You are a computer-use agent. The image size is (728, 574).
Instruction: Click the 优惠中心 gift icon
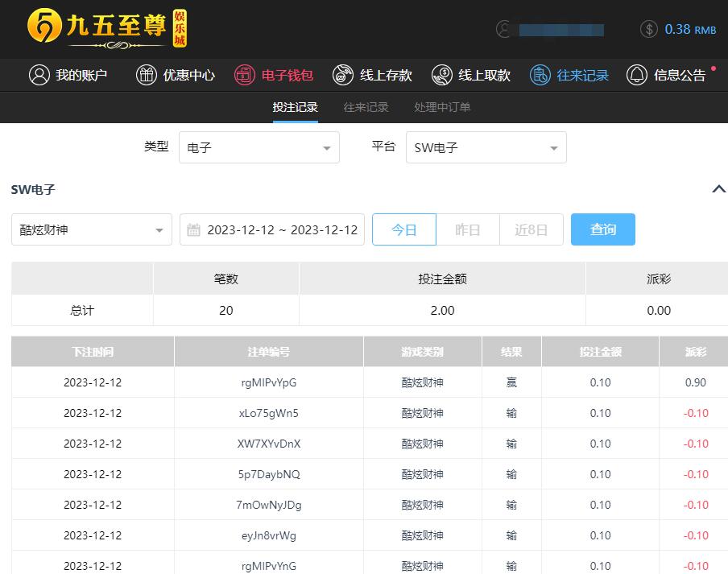click(147, 75)
